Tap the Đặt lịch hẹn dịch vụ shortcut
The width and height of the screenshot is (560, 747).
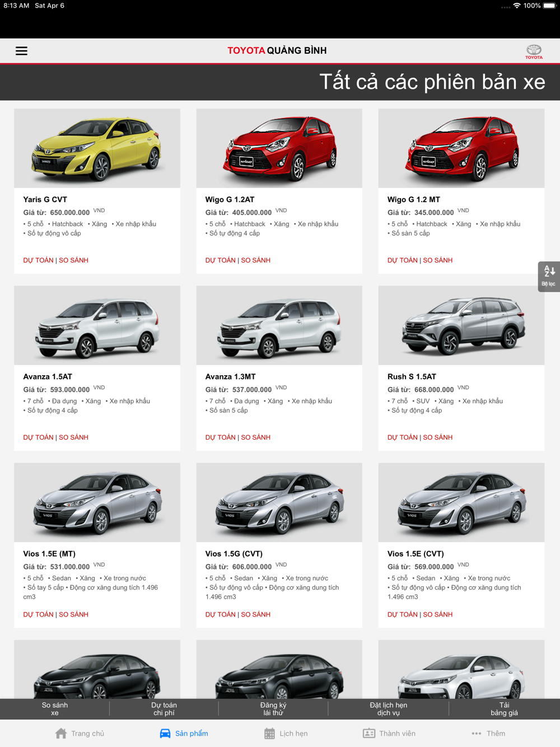coord(389,709)
